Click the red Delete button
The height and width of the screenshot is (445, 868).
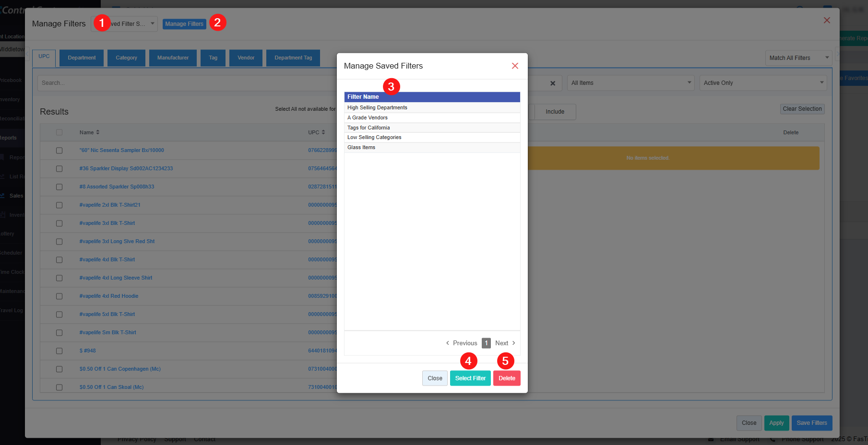point(507,378)
